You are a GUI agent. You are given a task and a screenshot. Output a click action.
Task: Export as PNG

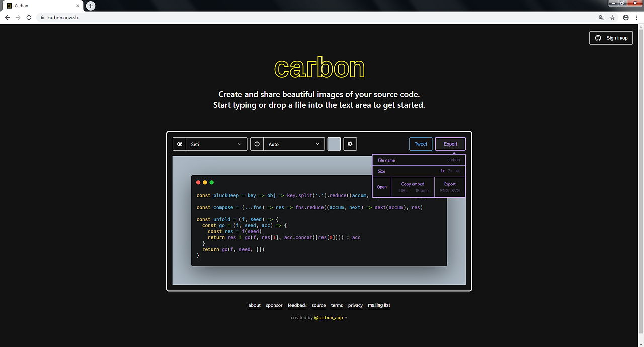point(444,191)
